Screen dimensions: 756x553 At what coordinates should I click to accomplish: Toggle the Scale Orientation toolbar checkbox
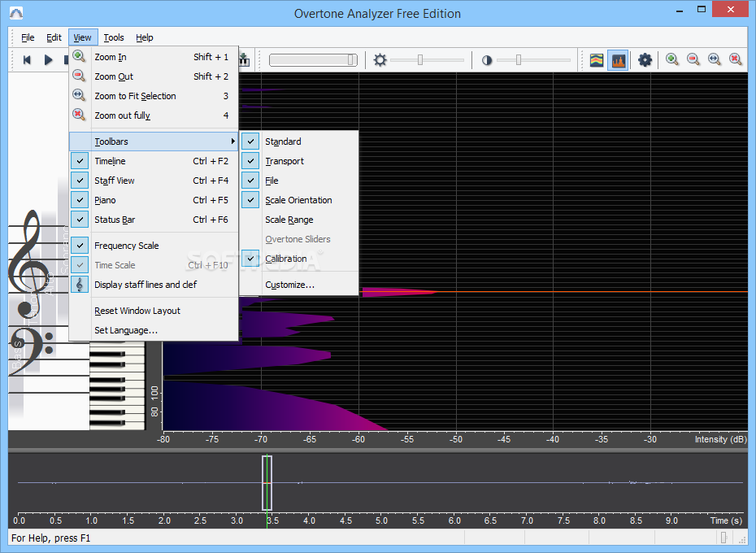[250, 200]
